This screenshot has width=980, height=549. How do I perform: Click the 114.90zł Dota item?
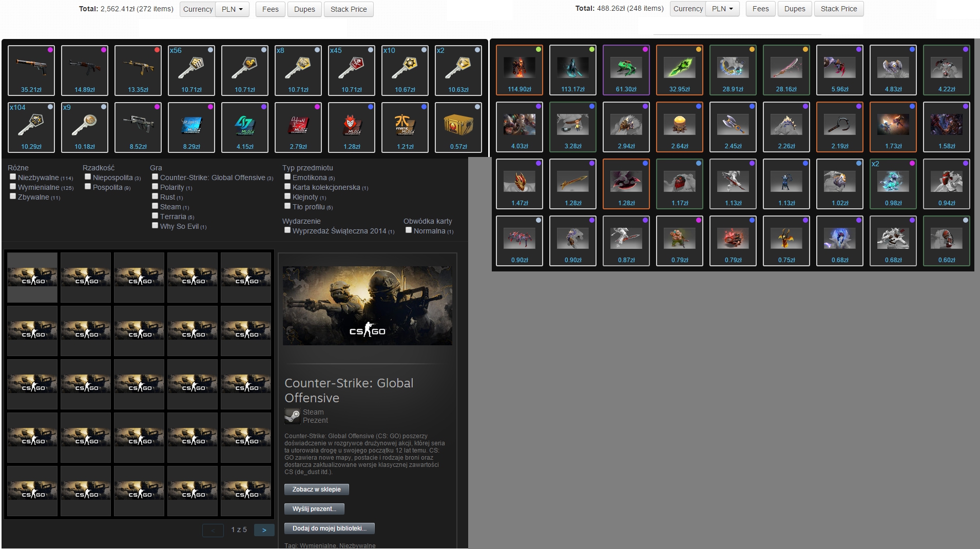(520, 69)
